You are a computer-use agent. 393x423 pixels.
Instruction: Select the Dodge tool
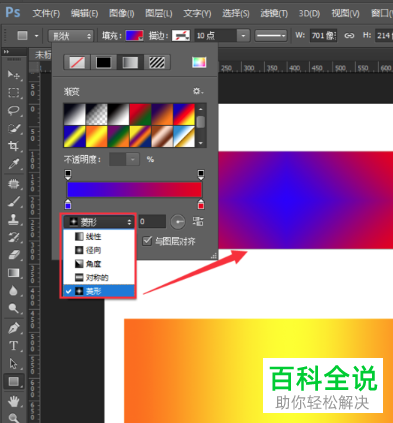pos(13,309)
